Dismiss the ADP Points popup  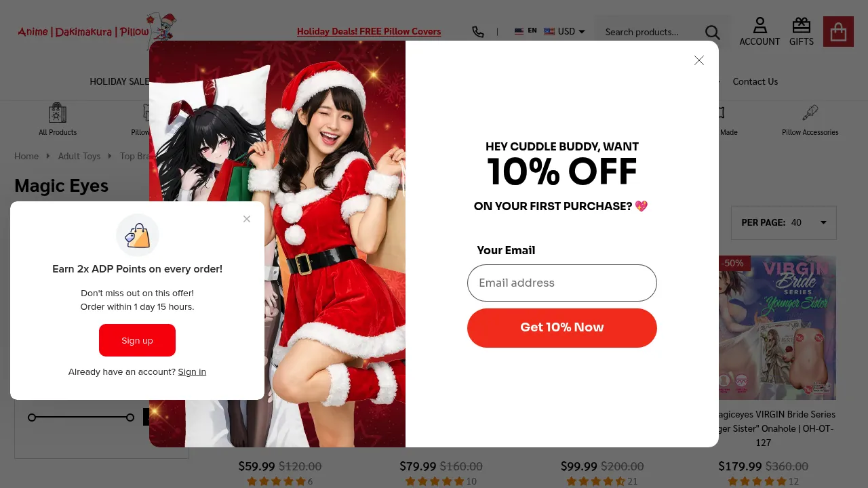247,219
